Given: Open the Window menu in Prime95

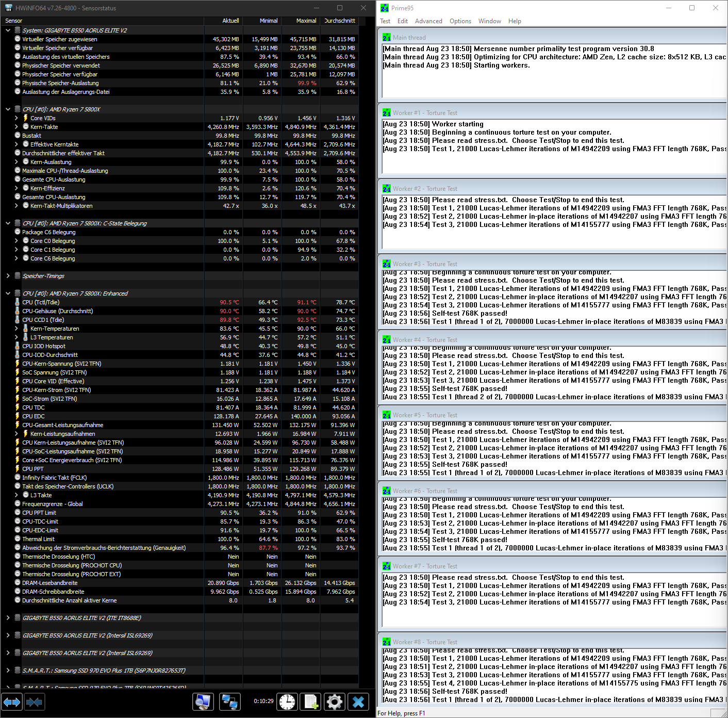Looking at the screenshot, I should [490, 21].
